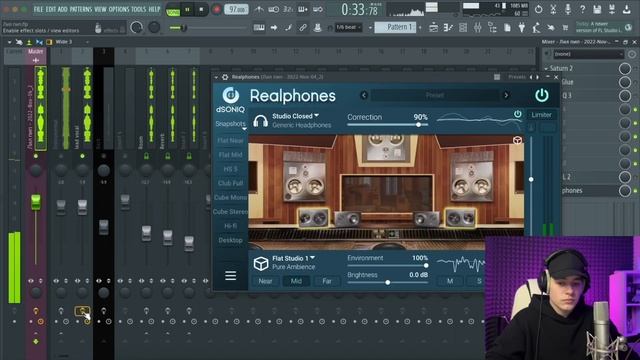Toggle the metronome icon

[x=258, y=9]
